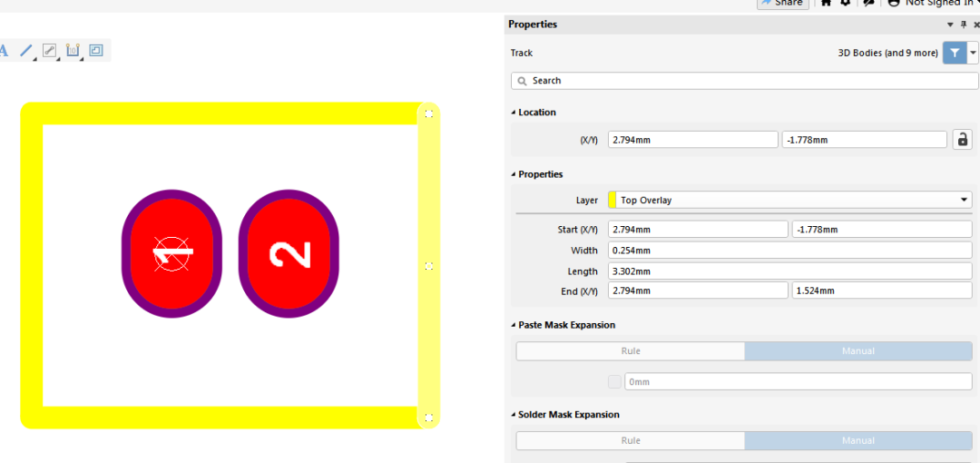The image size is (980, 463).
Task: Select the Place Line tool
Action: (x=26, y=51)
